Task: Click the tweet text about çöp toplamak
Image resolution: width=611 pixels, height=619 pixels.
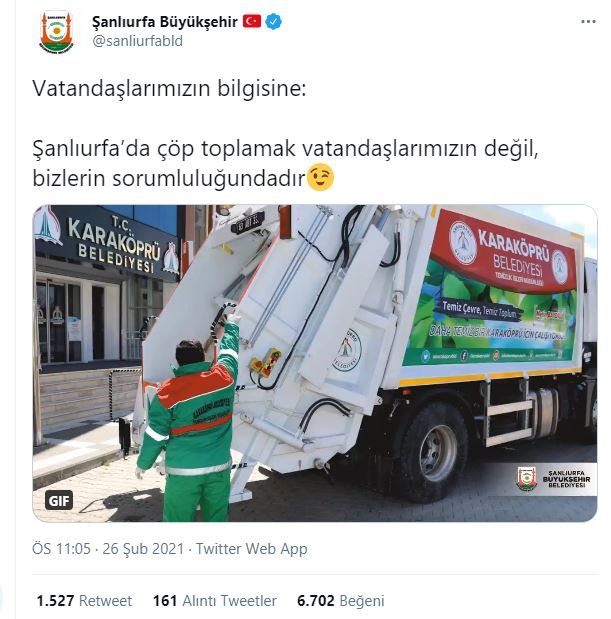Action: coord(285,163)
